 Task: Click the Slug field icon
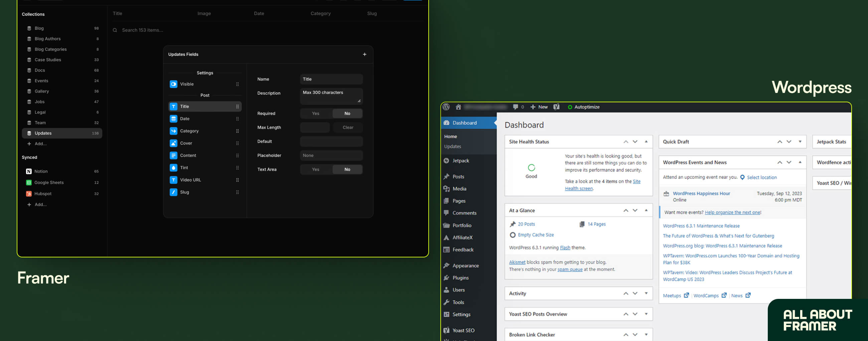[x=173, y=192]
